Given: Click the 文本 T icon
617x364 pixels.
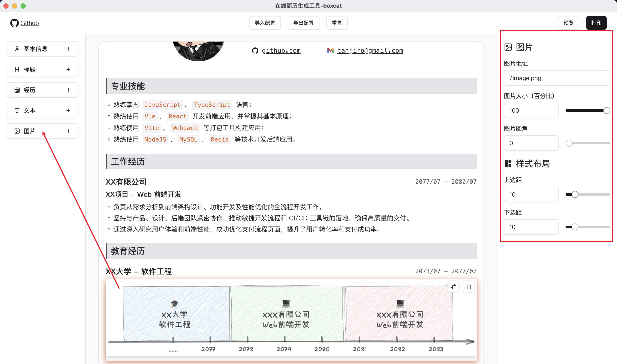Looking at the screenshot, I should click(17, 111).
